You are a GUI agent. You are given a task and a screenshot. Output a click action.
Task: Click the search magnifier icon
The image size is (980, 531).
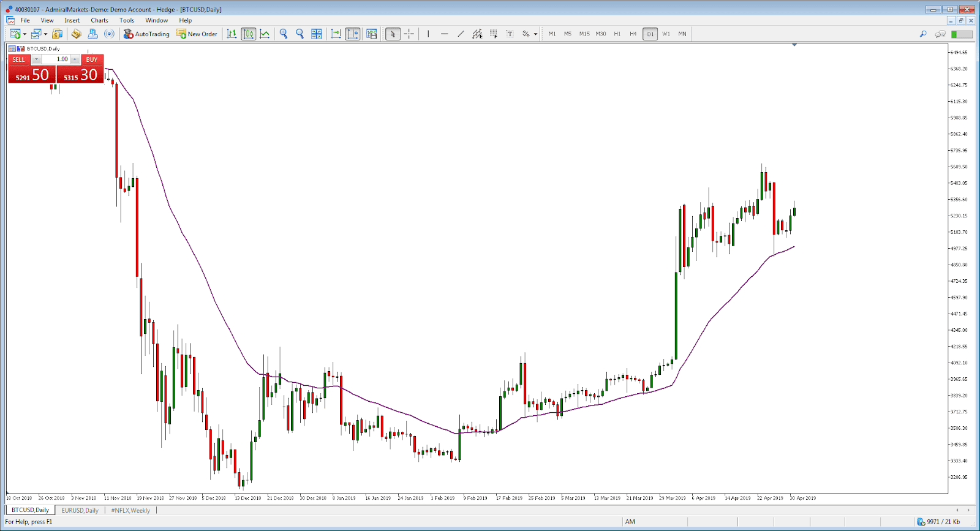923,34
